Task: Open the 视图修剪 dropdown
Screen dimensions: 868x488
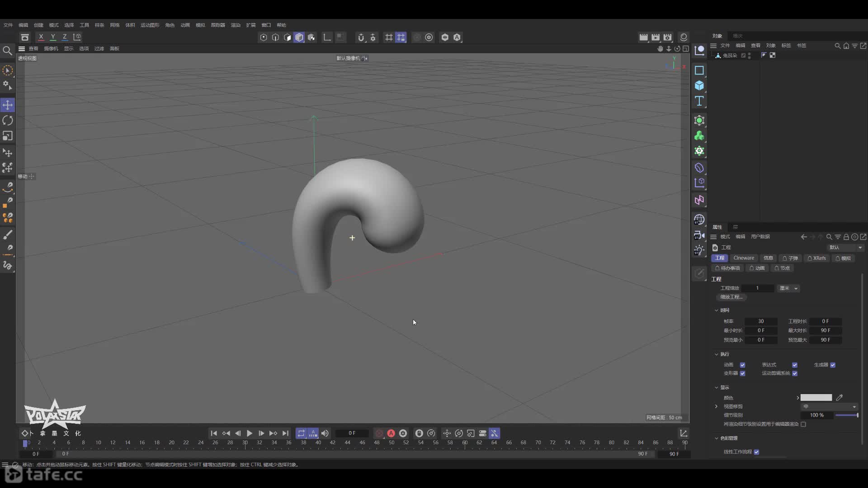Action: tap(830, 407)
